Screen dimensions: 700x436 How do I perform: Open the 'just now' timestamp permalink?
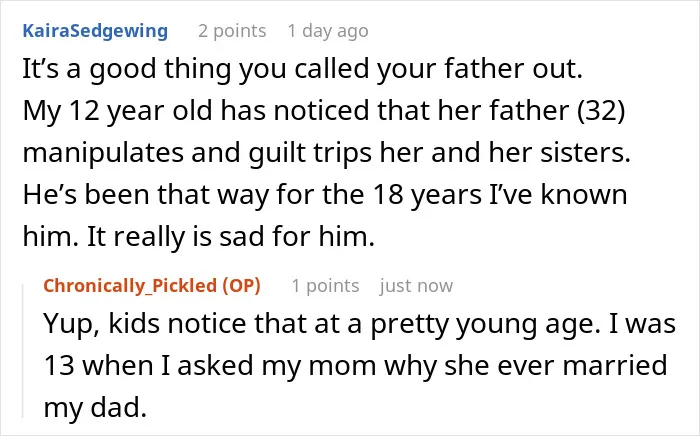(x=416, y=286)
